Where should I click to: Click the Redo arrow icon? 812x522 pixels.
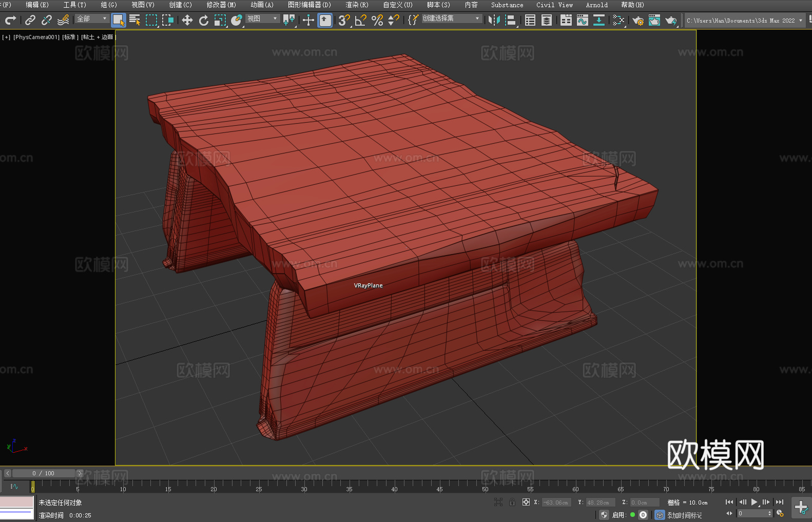pyautogui.click(x=10, y=20)
